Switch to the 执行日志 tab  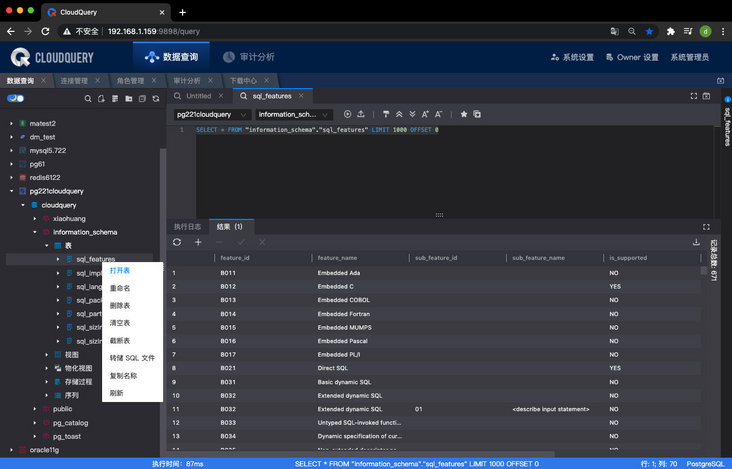point(187,227)
